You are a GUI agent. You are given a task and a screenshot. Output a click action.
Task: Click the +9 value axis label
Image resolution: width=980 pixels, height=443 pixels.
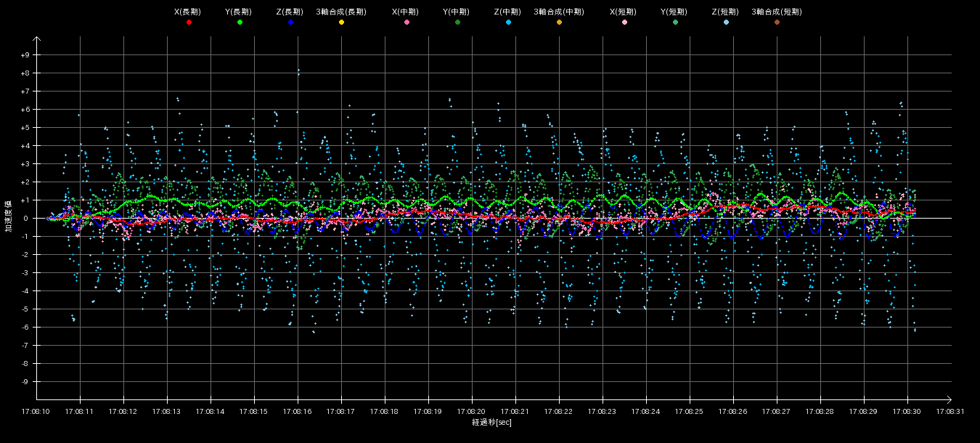(25, 55)
